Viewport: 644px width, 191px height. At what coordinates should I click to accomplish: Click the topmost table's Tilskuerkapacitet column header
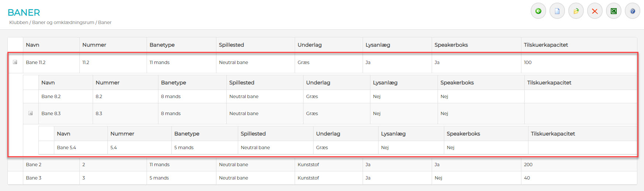[546, 45]
